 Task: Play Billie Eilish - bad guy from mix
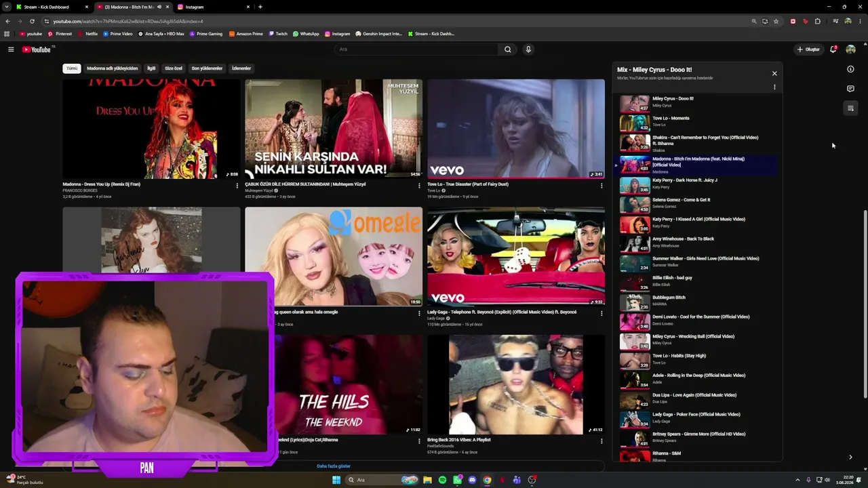[697, 282]
